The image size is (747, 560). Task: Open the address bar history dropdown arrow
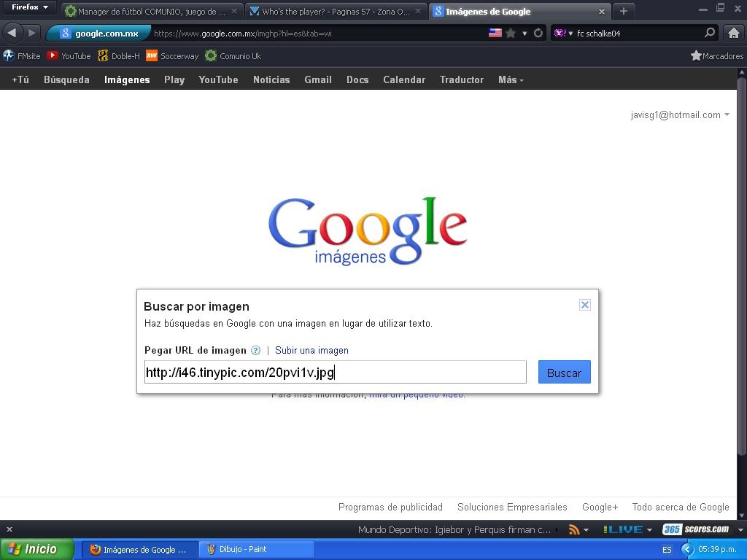(525, 34)
